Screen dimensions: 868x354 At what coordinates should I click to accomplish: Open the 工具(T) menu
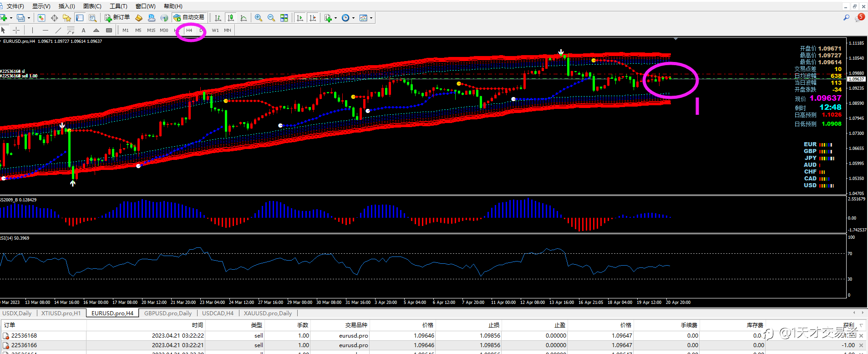pos(118,6)
